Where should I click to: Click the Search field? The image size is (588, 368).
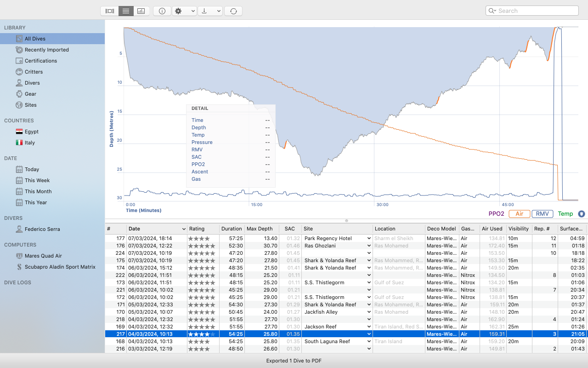click(x=535, y=11)
